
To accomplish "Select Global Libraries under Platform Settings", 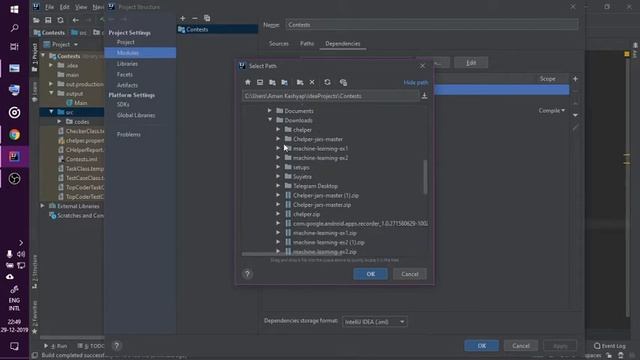I will click(136, 116).
